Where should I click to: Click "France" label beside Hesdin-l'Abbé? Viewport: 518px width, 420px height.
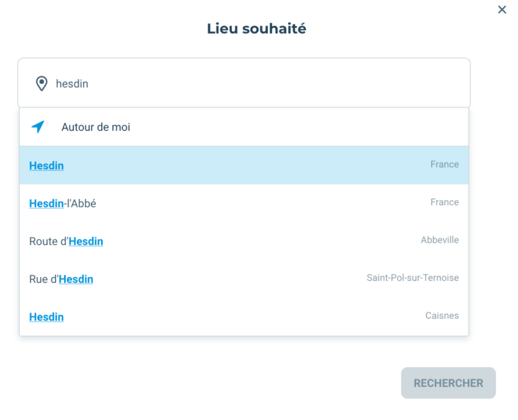coord(444,202)
